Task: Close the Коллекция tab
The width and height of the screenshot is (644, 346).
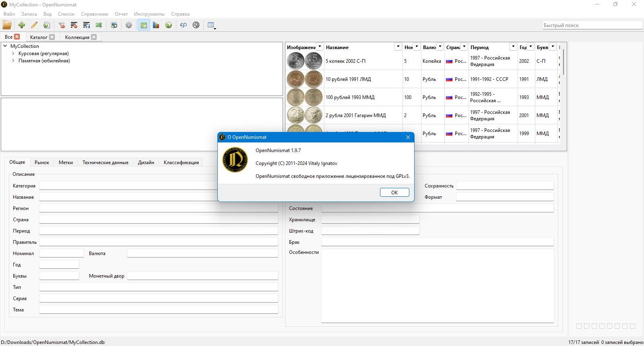Action: 94,37
